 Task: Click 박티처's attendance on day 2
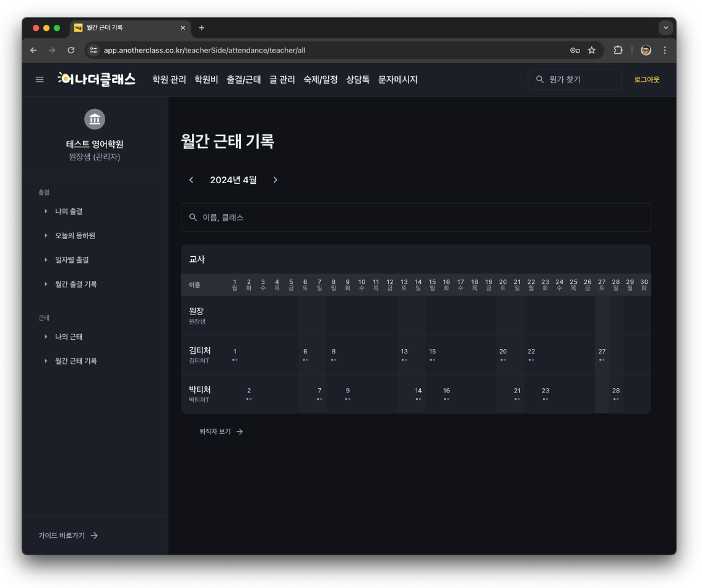pos(249,394)
